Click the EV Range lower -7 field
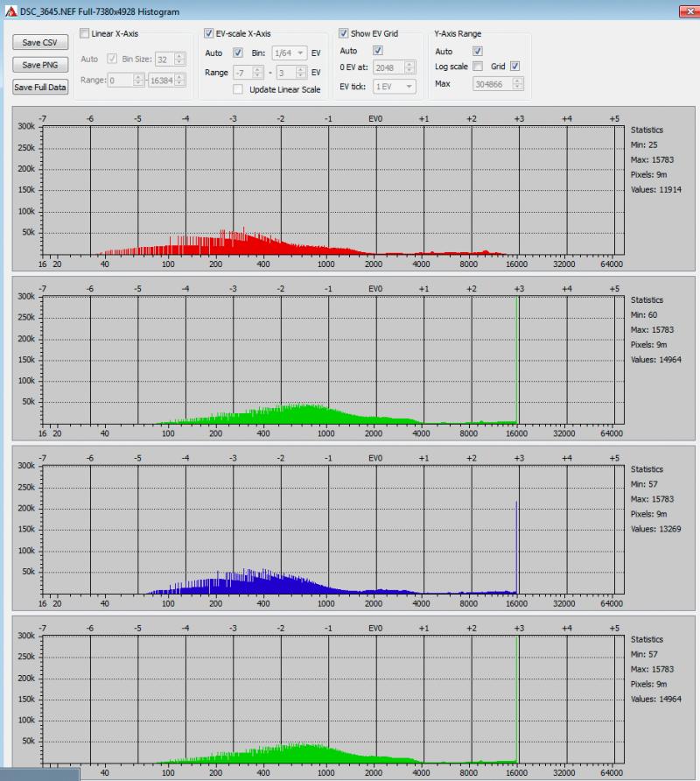Viewport: 700px width, 781px height. (x=248, y=73)
